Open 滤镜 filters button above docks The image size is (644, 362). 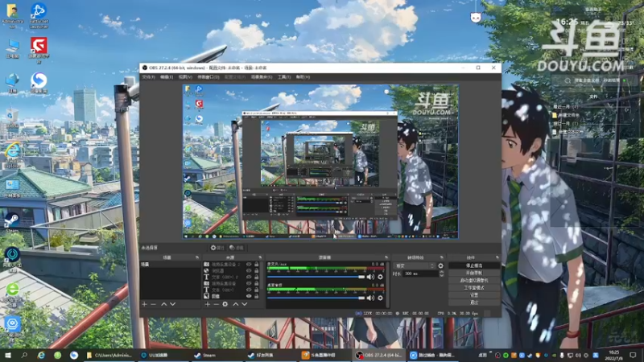coord(237,248)
